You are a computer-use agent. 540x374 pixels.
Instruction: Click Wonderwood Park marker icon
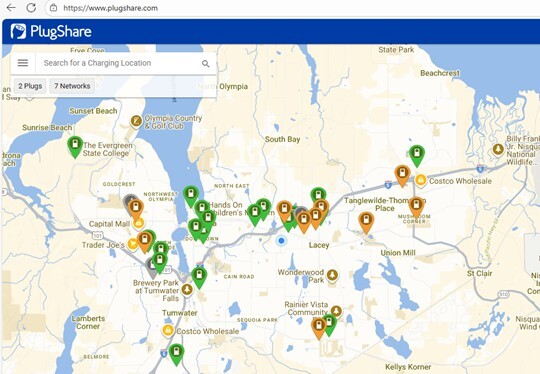332,275
